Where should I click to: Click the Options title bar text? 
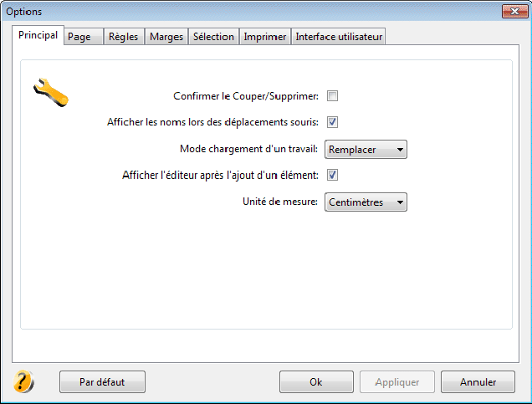coord(23,12)
